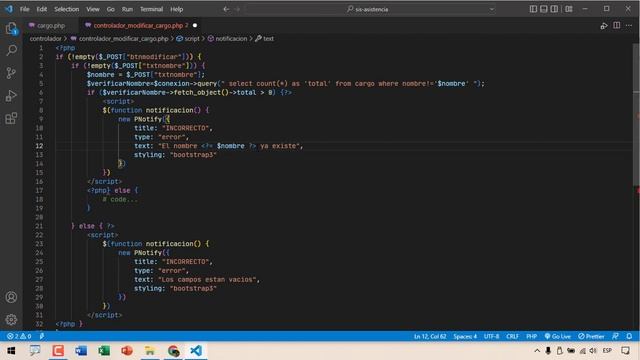Image resolution: width=640 pixels, height=360 pixels.
Task: Open the Camtasia taskbar icon
Action: [x=58, y=351]
